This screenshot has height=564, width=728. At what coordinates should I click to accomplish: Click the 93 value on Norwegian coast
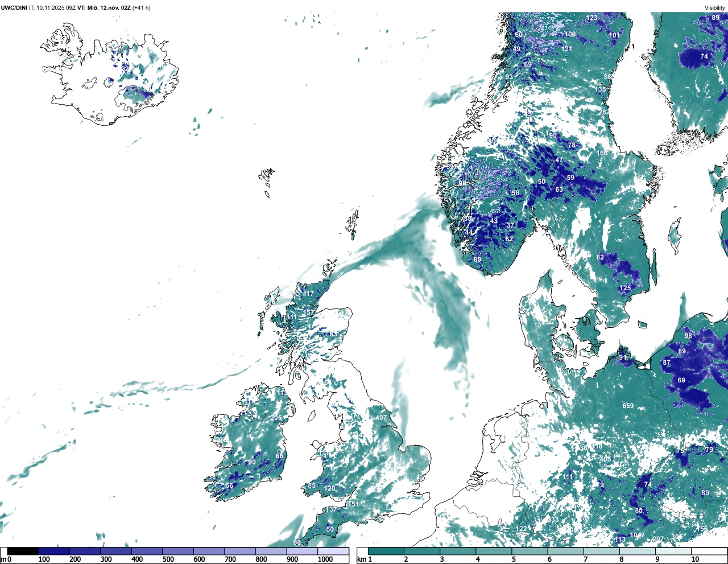click(509, 77)
